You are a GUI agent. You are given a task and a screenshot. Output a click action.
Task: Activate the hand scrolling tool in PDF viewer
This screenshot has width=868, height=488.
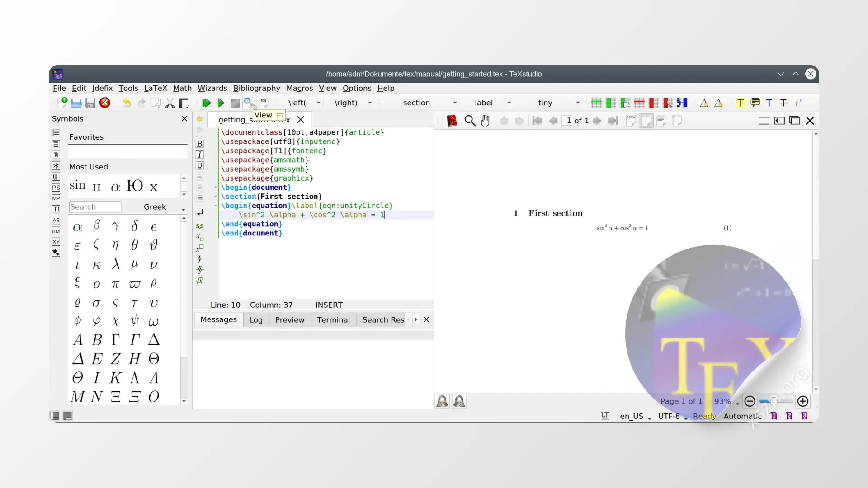(486, 121)
